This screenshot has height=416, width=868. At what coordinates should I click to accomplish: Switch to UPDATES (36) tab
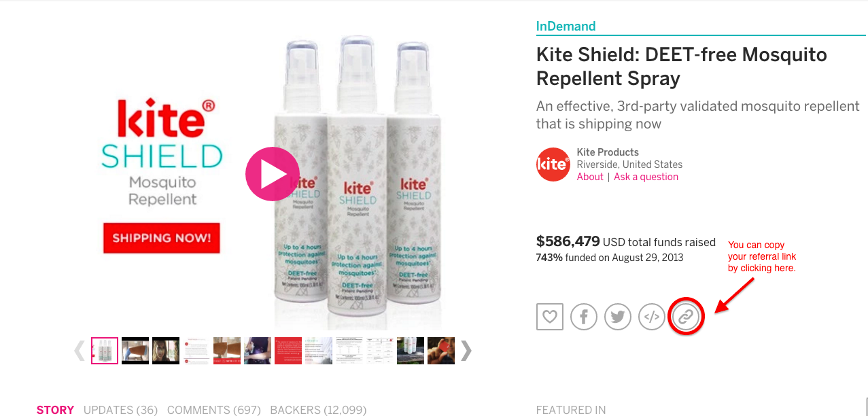(120, 410)
